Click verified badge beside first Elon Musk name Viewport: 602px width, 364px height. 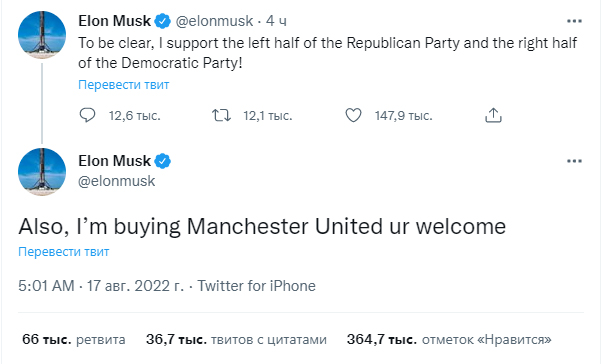pyautogui.click(x=162, y=21)
